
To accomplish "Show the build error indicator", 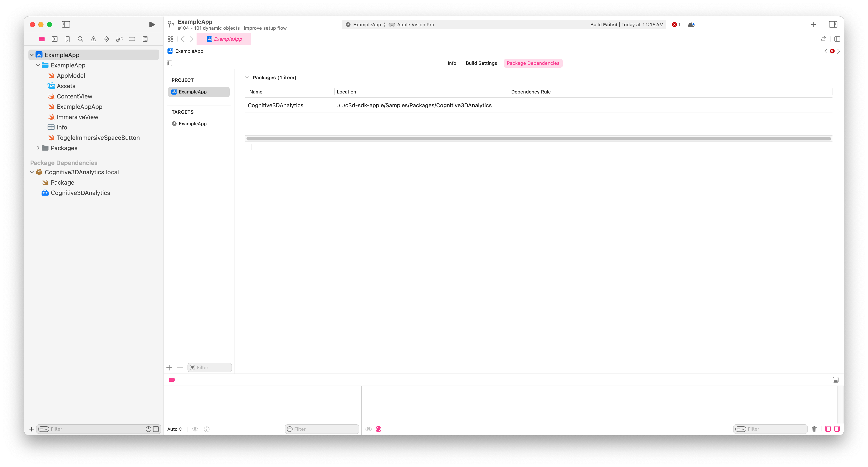I will (676, 25).
